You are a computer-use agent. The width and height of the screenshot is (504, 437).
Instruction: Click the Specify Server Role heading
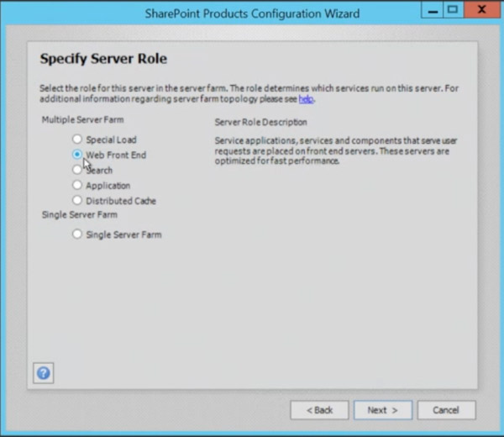click(103, 59)
